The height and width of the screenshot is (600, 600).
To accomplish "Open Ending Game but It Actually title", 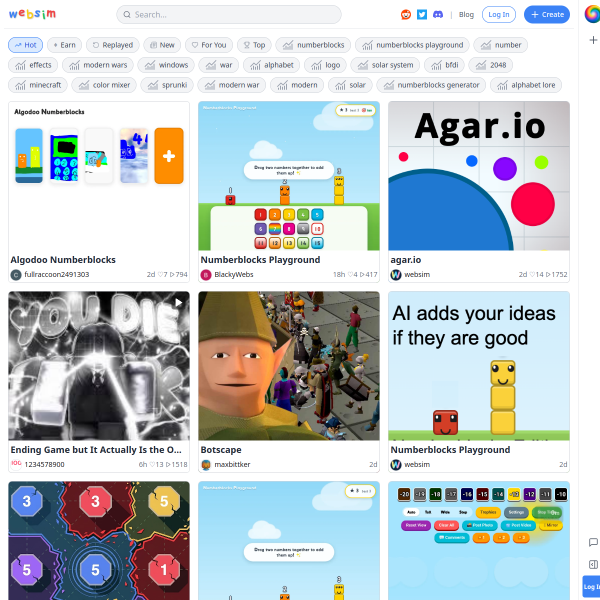I will coord(96,450).
